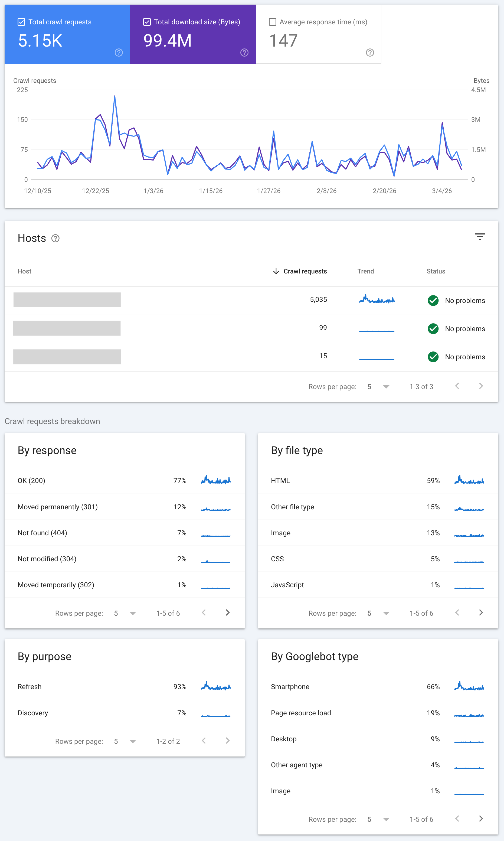Open the host row with 99 requests

pos(251,329)
